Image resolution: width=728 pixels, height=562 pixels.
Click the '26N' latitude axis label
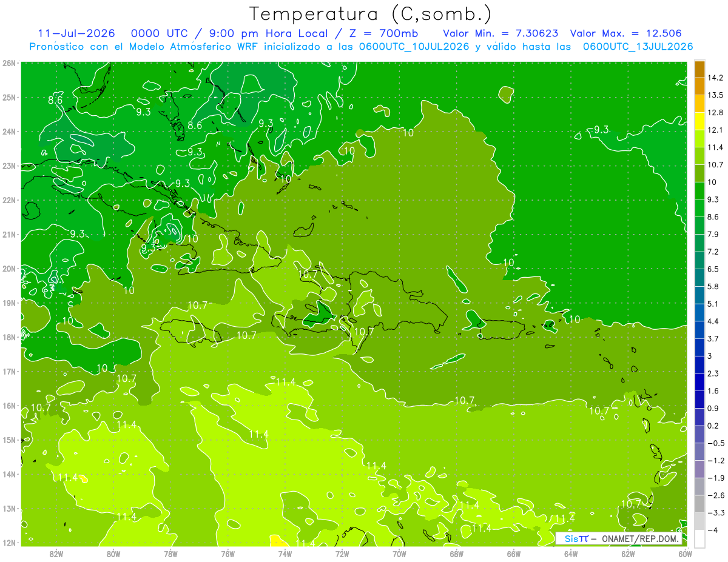pyautogui.click(x=9, y=63)
